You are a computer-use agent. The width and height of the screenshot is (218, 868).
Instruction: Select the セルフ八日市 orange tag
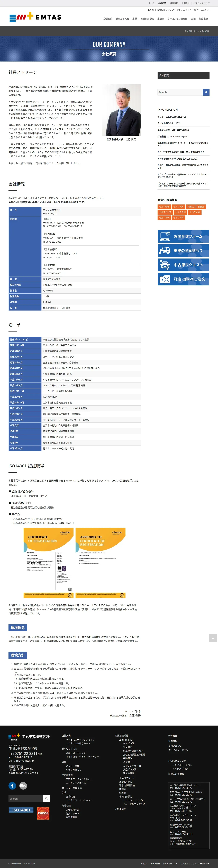165,212
